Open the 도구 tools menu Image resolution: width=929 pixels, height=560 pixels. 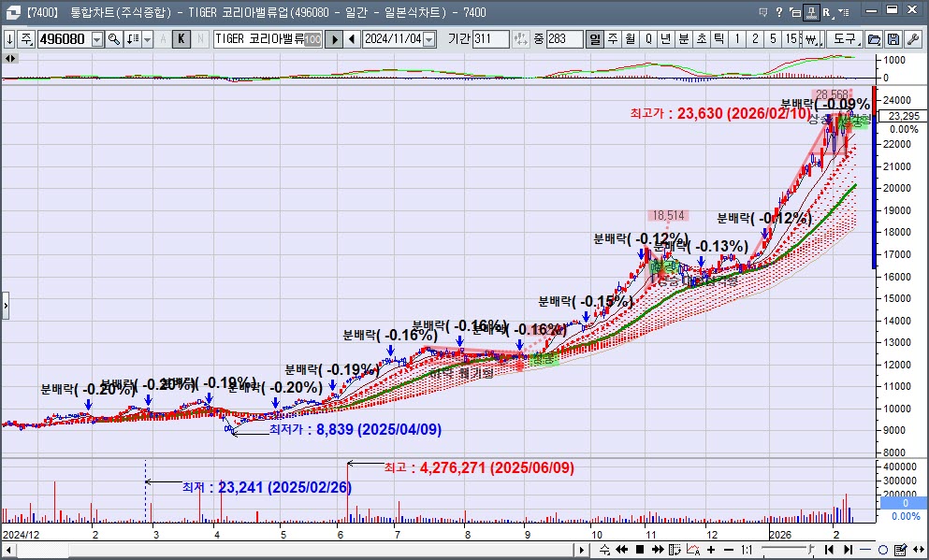pos(844,39)
